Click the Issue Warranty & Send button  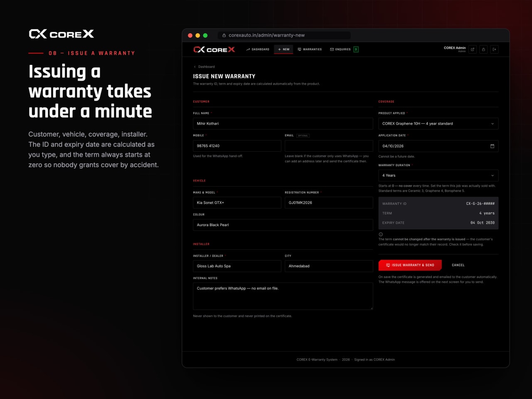[410, 265]
